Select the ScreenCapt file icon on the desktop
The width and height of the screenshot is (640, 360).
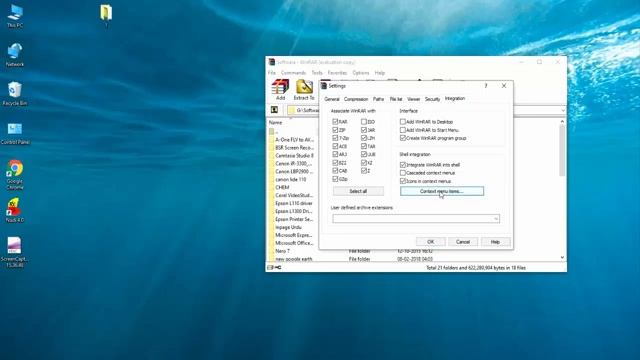coord(15,252)
